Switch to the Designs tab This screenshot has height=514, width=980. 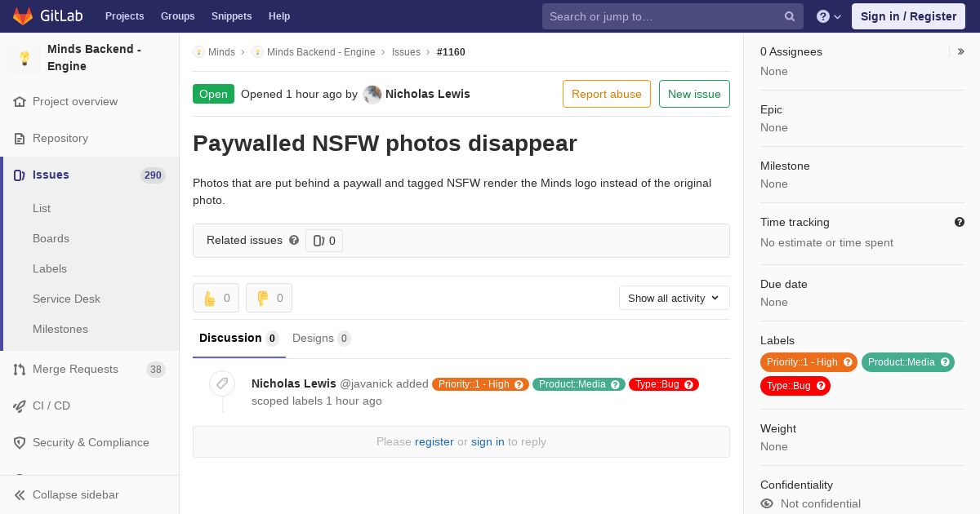[321, 339]
